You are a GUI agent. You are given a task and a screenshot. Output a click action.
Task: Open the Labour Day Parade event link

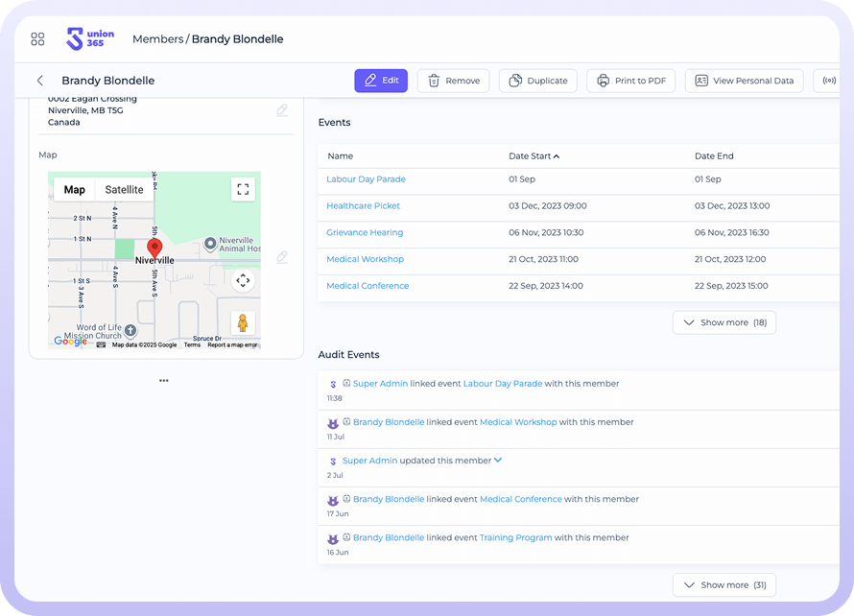[x=366, y=179]
